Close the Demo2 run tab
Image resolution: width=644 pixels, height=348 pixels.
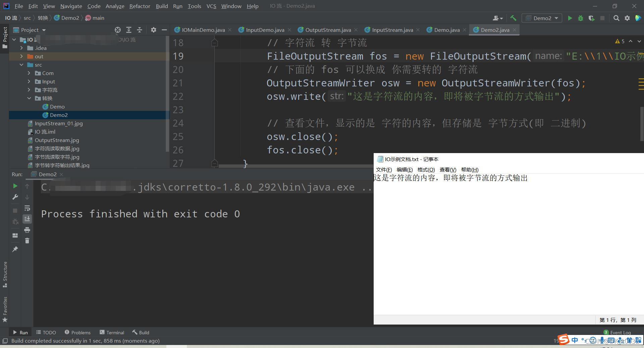[61, 175]
